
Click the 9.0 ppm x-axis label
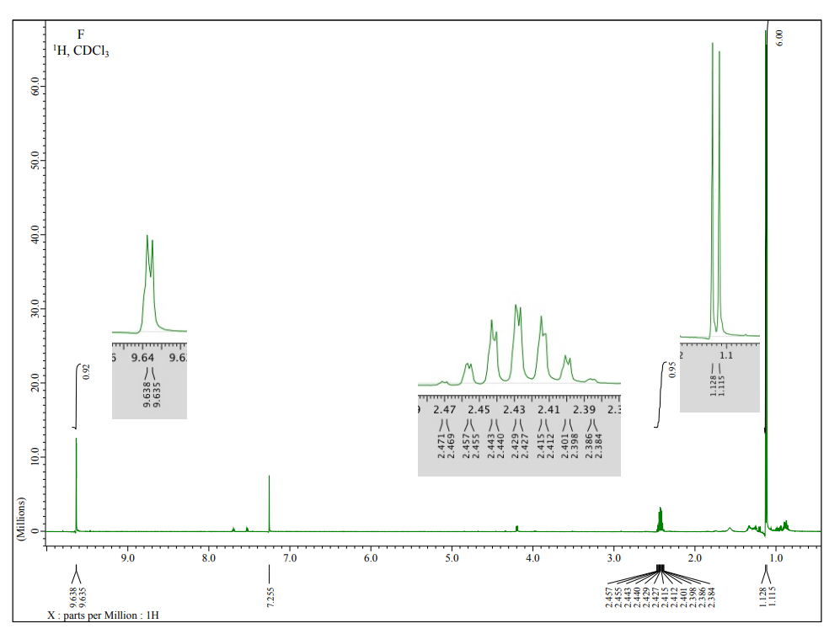(x=127, y=558)
